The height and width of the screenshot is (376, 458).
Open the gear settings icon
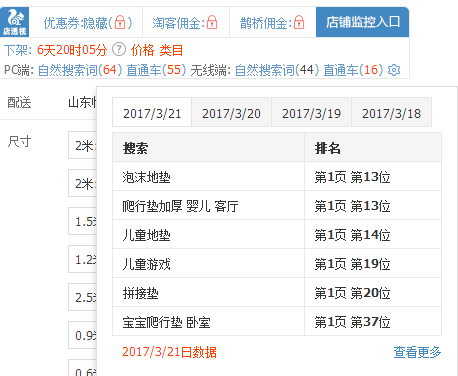pos(394,70)
